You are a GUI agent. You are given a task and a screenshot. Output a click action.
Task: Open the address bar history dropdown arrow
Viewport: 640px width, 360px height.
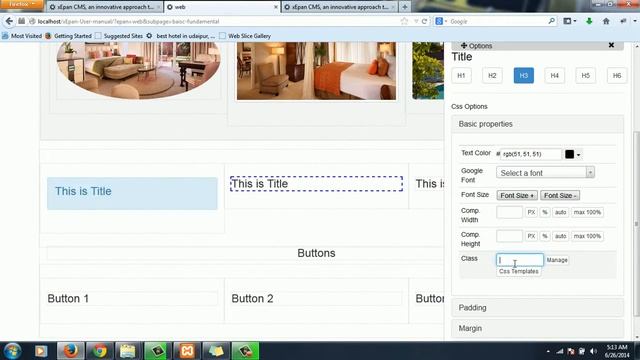416,21
